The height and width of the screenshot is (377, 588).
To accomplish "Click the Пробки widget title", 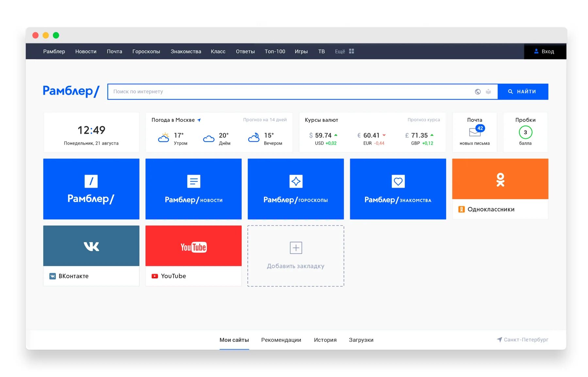I will 525,120.
